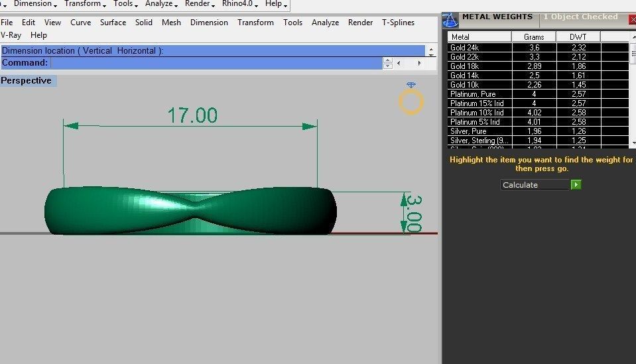Image resolution: width=636 pixels, height=364 pixels.
Task: Select the Silver, Sterling row
Action: tap(539, 141)
